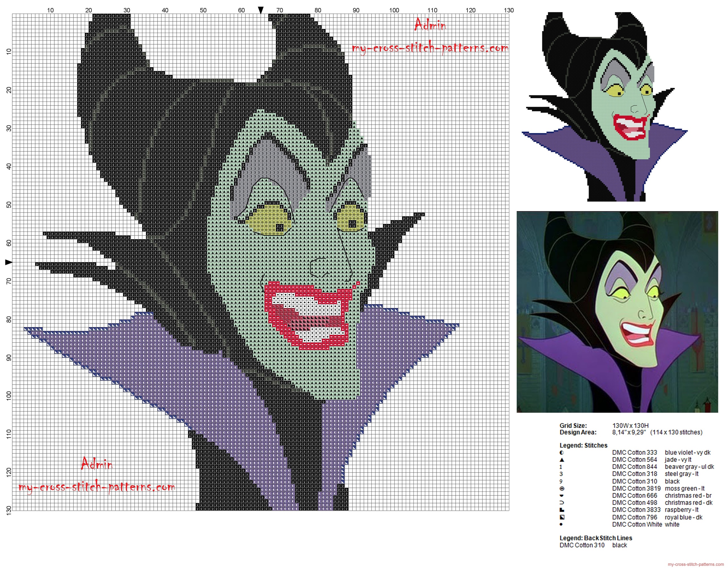Click the L-shaped block symbol for raspberry

pyautogui.click(x=561, y=510)
